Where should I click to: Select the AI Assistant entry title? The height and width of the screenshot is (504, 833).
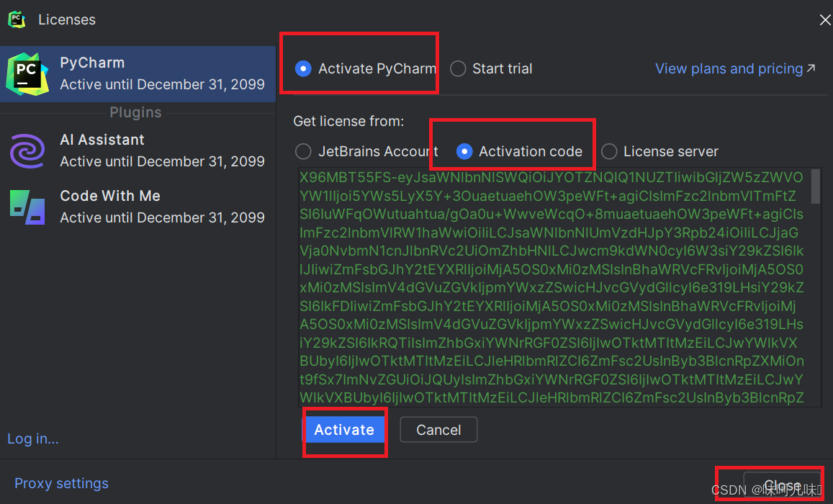[x=102, y=140]
